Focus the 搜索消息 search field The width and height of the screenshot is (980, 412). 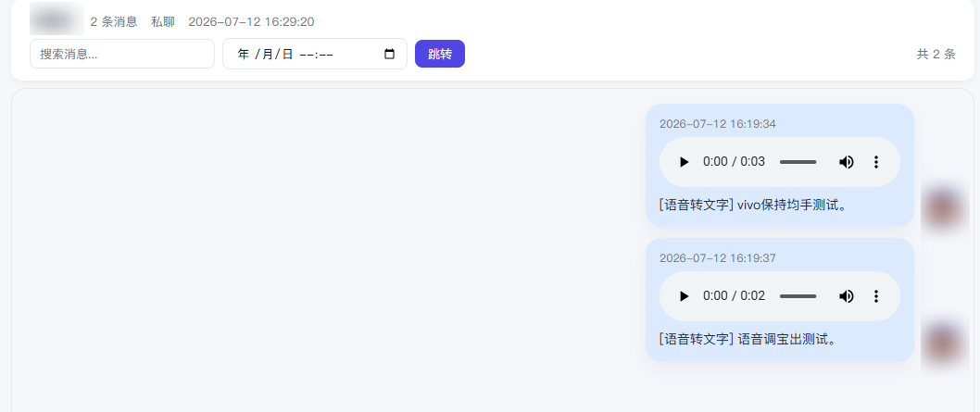(x=122, y=54)
